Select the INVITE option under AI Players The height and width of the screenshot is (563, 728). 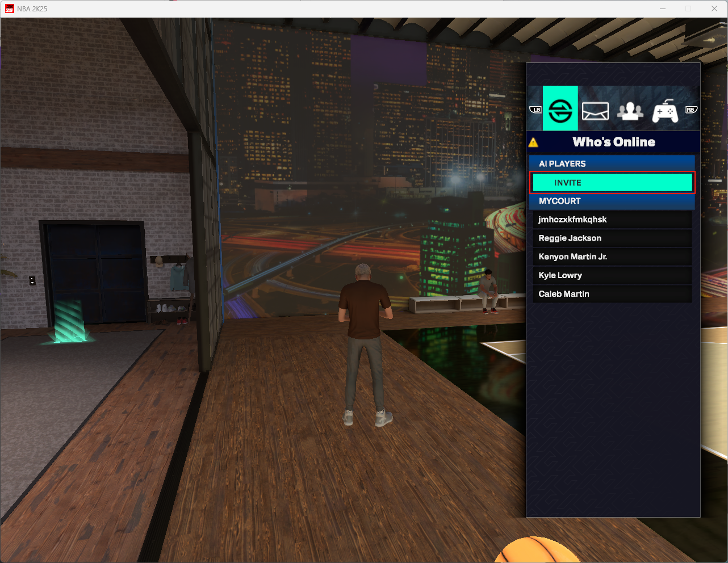click(612, 183)
